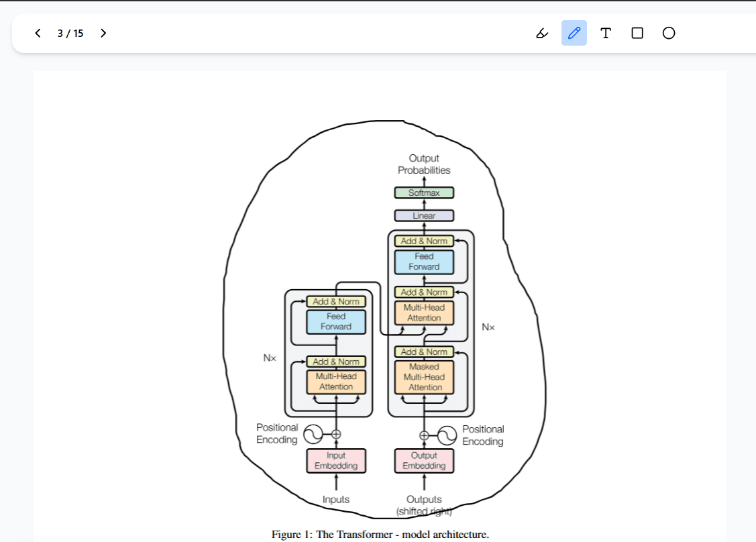Screen dimensions: 756x542
Task: Click the Output Probabilities label
Action: tap(424, 164)
